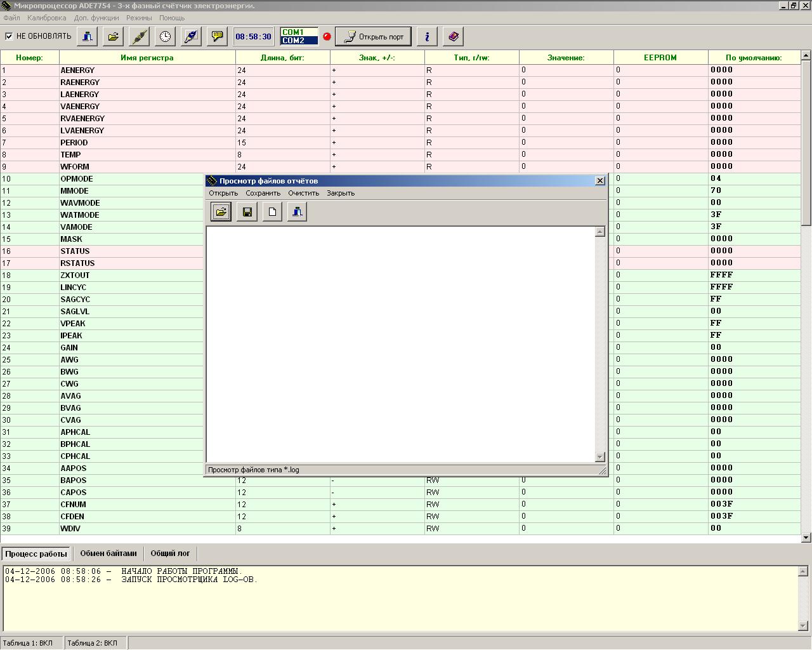812x650 pixels.
Task: Open the yellow speech bubble comment icon
Action: [217, 36]
